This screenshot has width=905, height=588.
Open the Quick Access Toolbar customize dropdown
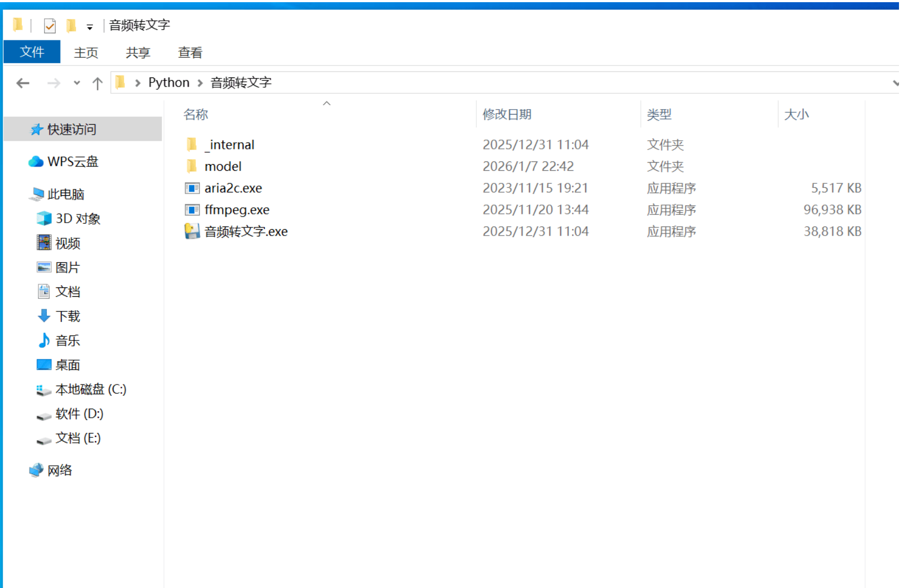click(90, 27)
